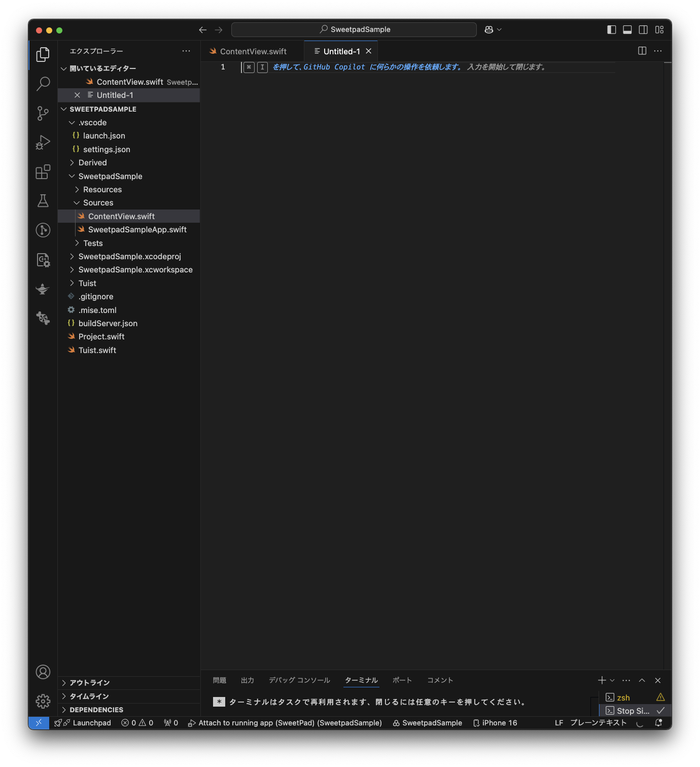
Task: Switch to the ContentView.swift tab
Action: 253,51
